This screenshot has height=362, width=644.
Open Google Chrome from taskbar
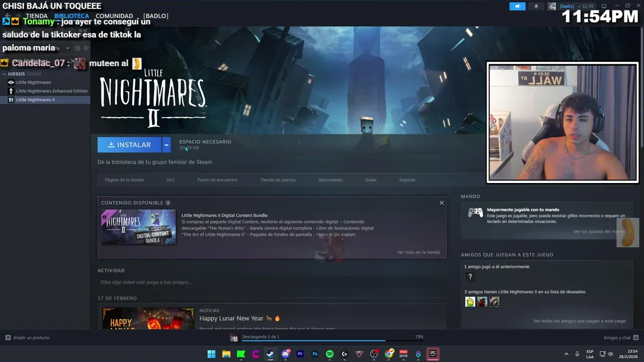(x=389, y=354)
